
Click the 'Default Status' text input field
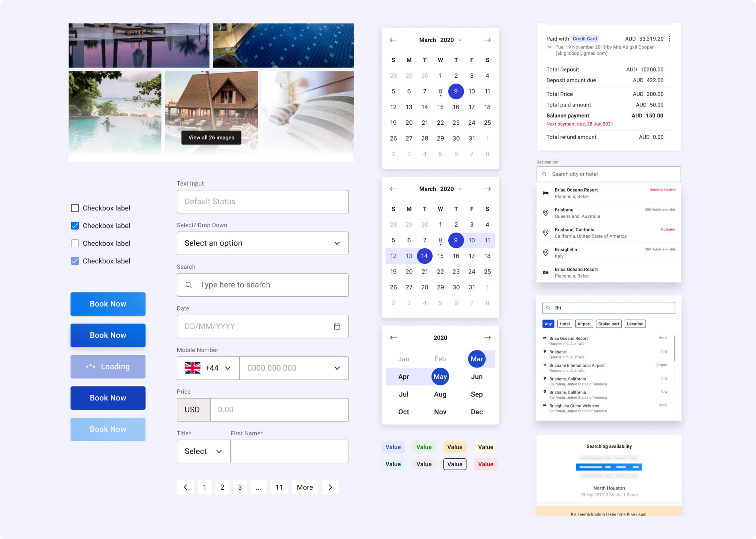[262, 202]
